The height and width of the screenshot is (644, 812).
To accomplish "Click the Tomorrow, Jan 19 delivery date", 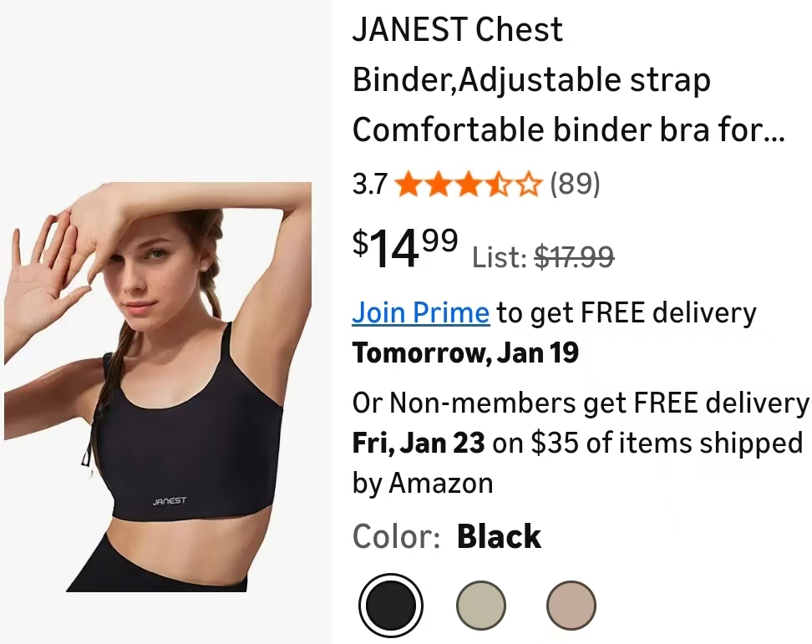I will point(465,352).
